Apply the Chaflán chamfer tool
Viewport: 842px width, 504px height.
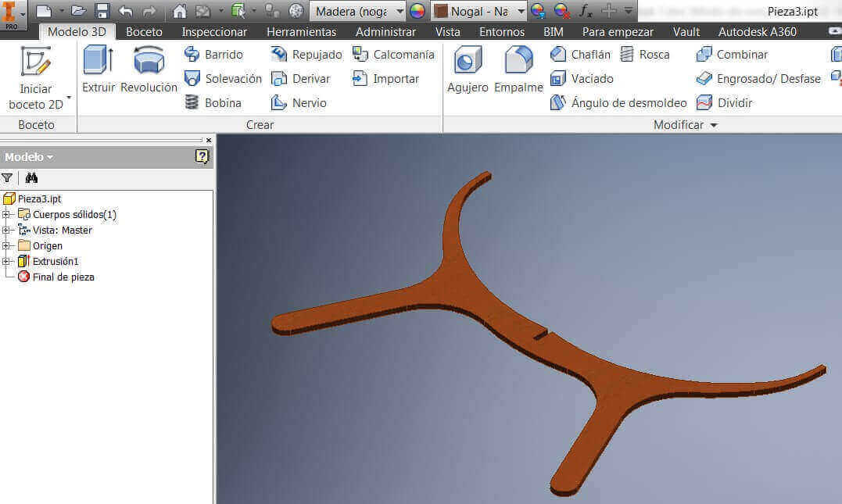coord(580,54)
